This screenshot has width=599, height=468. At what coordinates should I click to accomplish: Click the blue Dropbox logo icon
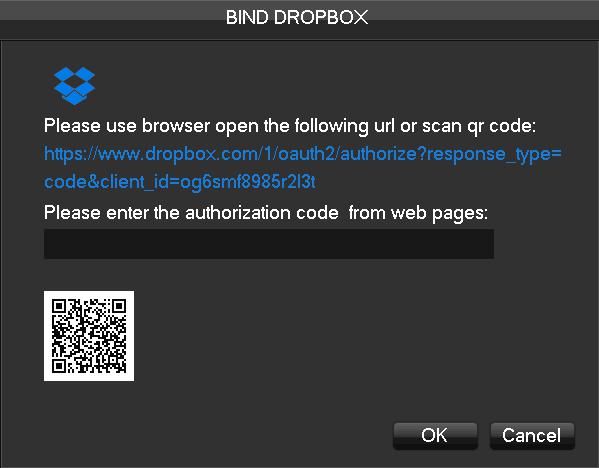point(74,86)
